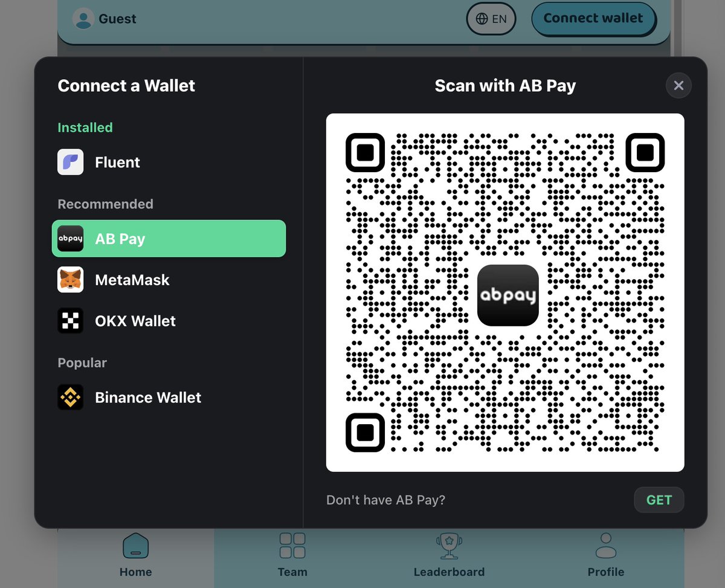Click the Leaderboard label in bottom bar

click(x=449, y=572)
